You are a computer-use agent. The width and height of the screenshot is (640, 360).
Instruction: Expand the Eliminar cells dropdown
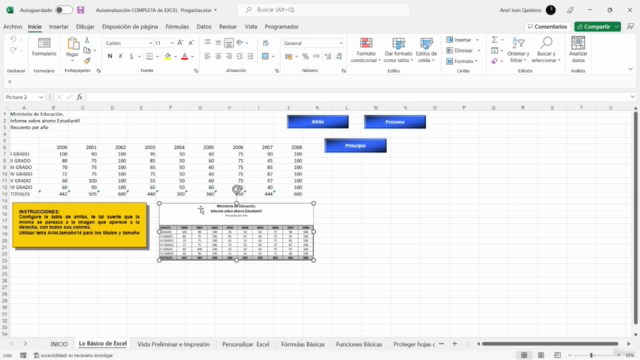point(479,51)
